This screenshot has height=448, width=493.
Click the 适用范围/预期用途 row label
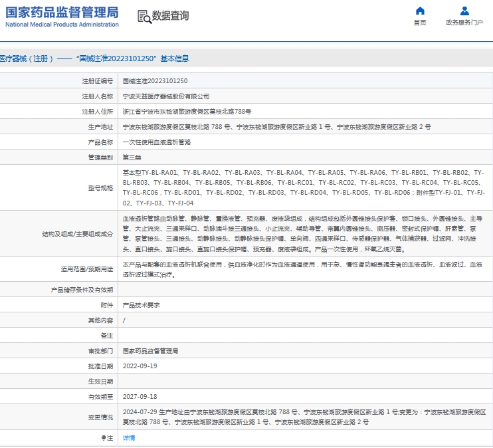pyautogui.click(x=87, y=269)
